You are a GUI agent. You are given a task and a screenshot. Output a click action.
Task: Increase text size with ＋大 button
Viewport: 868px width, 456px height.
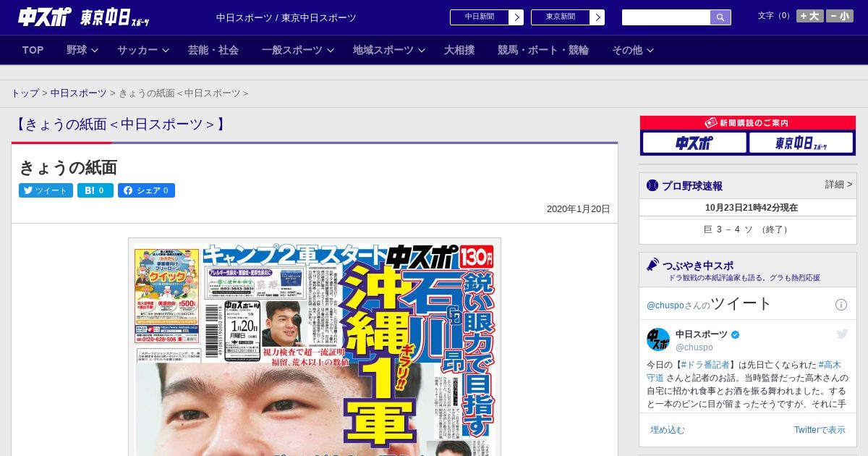pyautogui.click(x=810, y=16)
